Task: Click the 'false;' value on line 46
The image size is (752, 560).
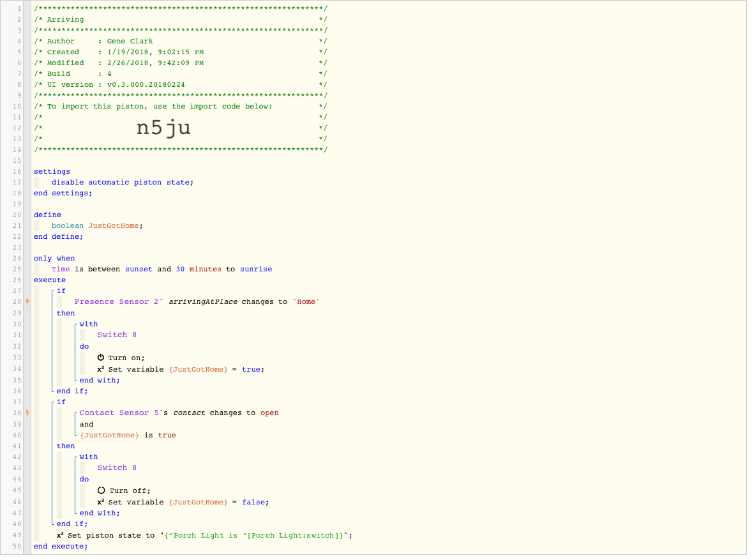Action: coord(255,503)
